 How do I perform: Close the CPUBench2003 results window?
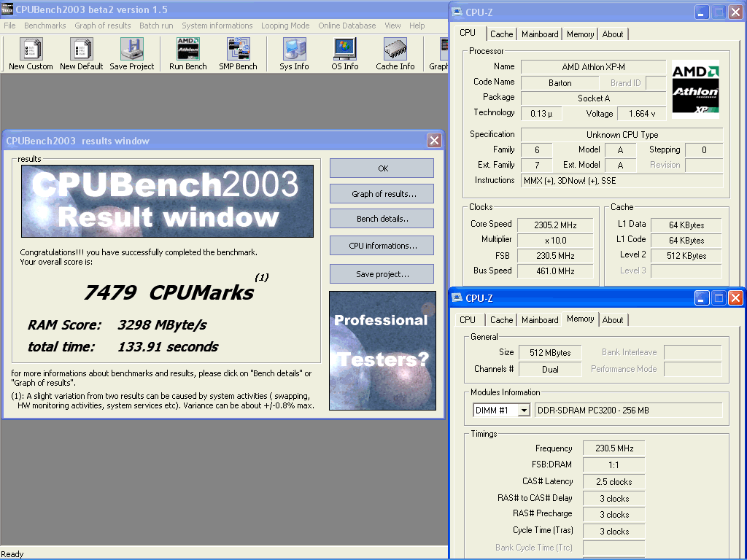pyautogui.click(x=434, y=141)
